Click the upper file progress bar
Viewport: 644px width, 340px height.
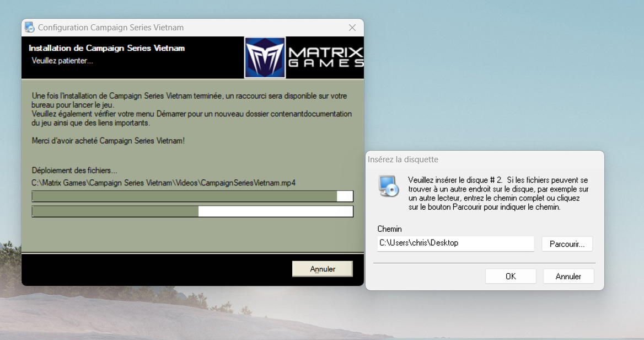coord(192,196)
